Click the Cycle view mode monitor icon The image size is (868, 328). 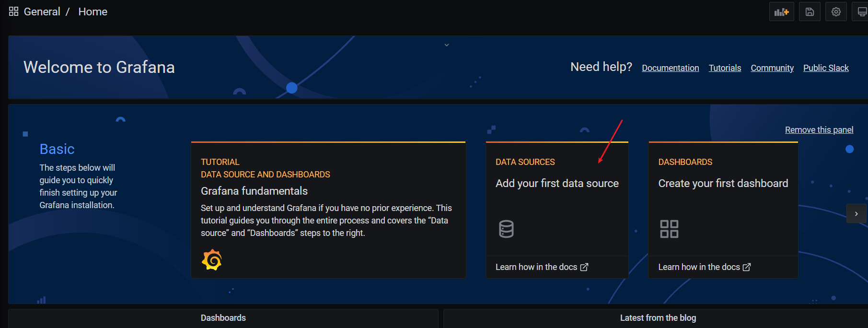(861, 12)
